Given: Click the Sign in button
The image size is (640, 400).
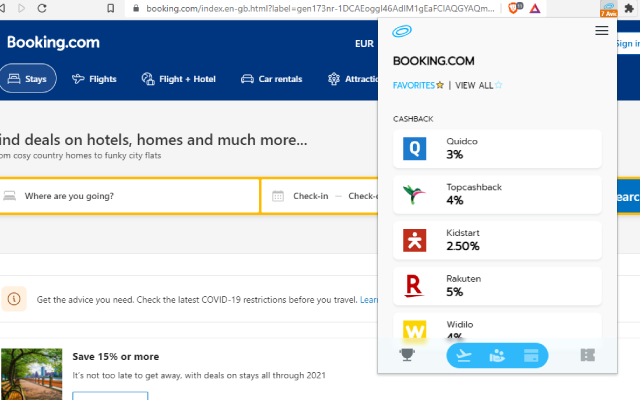Looking at the screenshot, I should pos(629,44).
